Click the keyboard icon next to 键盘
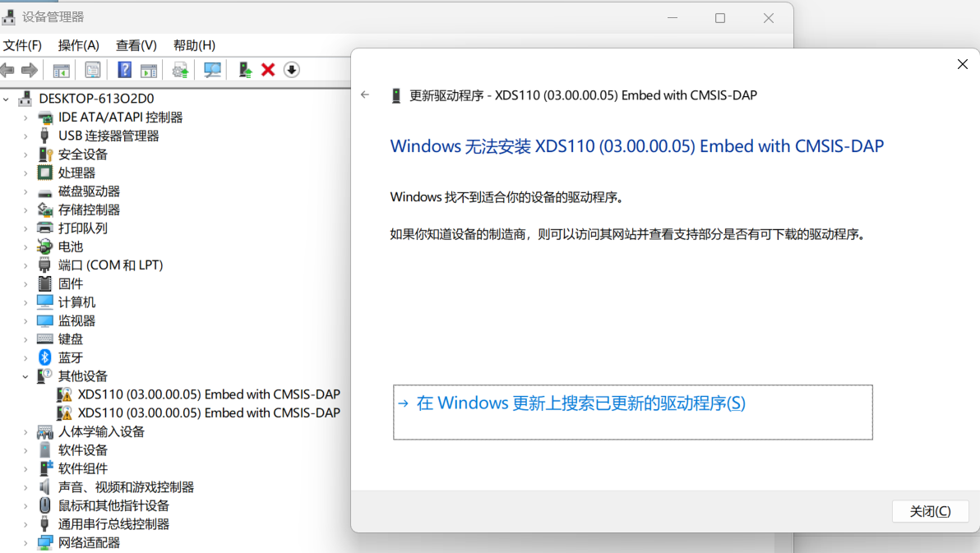Screen dimensions: 980x553 click(x=45, y=339)
